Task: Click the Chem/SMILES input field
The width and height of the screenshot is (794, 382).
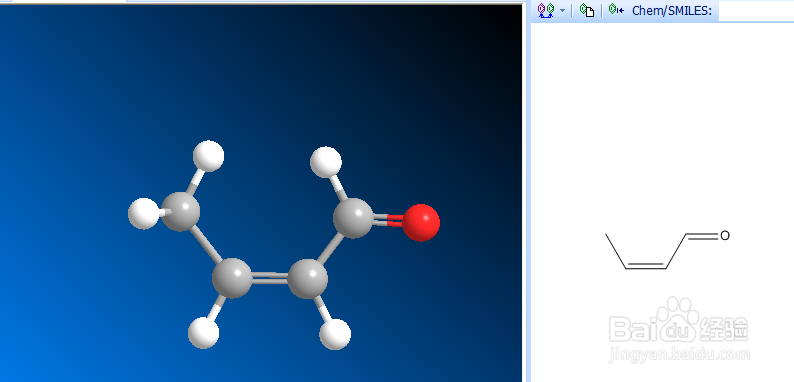Action: click(x=756, y=11)
